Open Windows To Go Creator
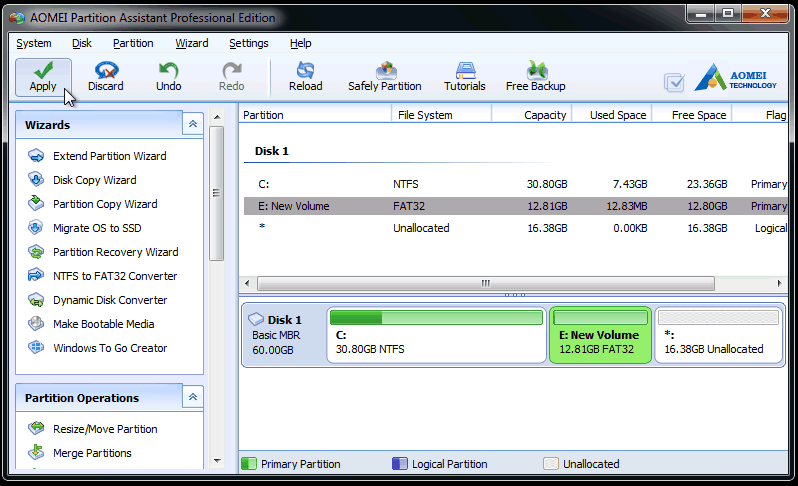 [x=97, y=348]
